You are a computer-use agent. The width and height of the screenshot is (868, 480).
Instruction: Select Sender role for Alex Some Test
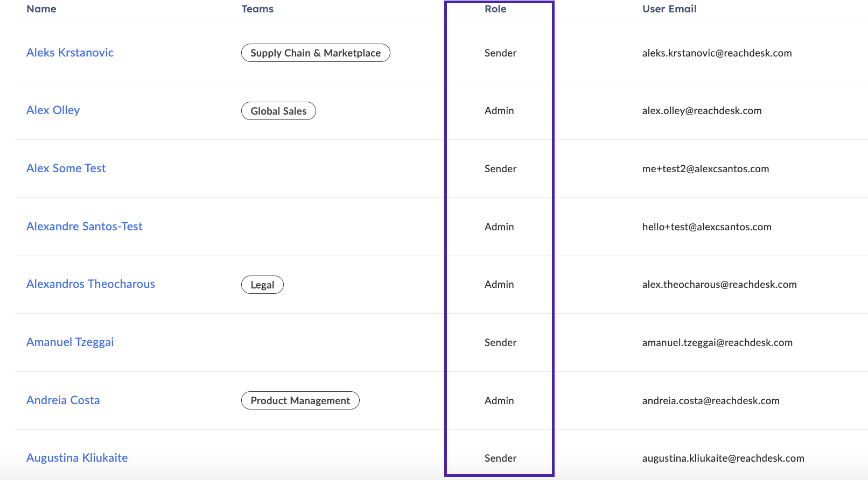click(x=500, y=168)
